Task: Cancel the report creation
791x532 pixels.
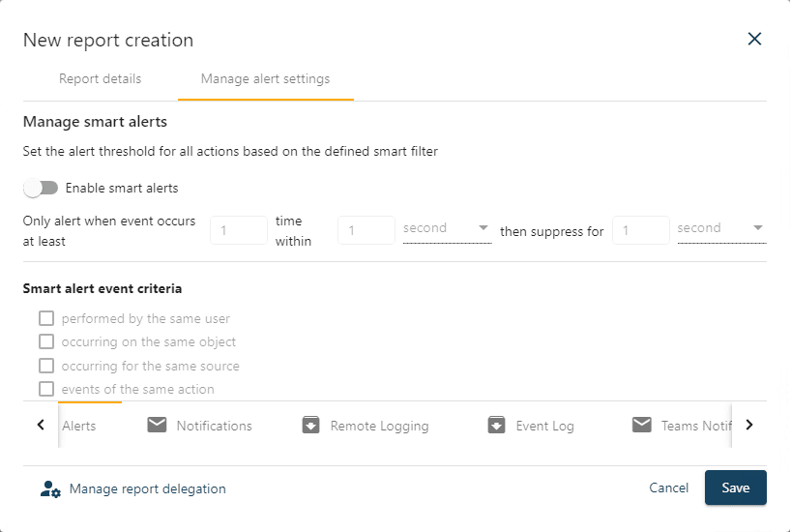Action: point(668,488)
